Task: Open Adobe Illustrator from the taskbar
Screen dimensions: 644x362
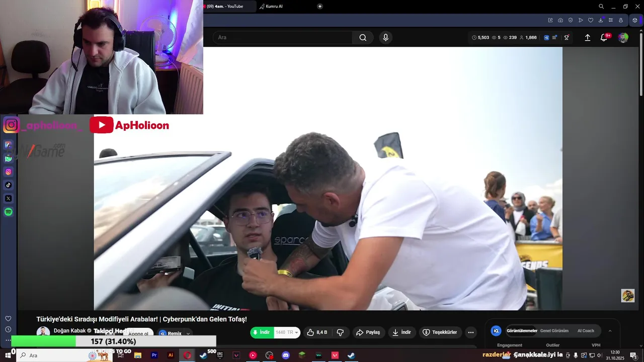Action: 171,355
